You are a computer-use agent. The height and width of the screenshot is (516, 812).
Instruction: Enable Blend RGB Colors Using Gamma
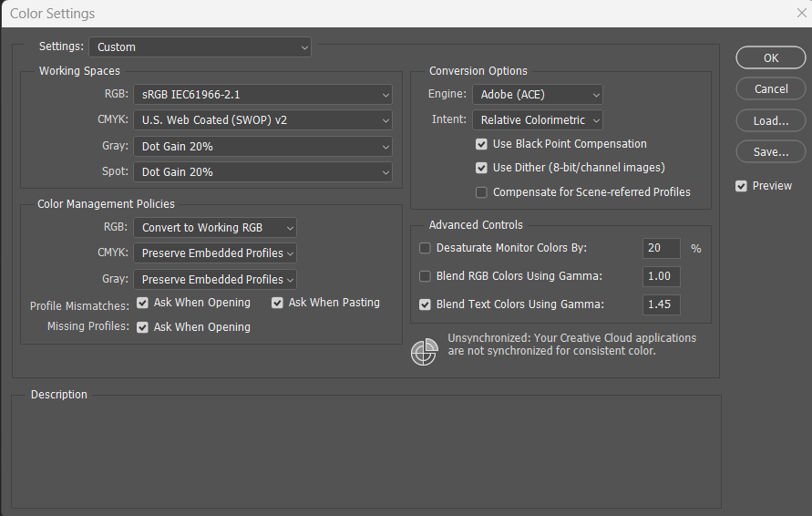[425, 276]
